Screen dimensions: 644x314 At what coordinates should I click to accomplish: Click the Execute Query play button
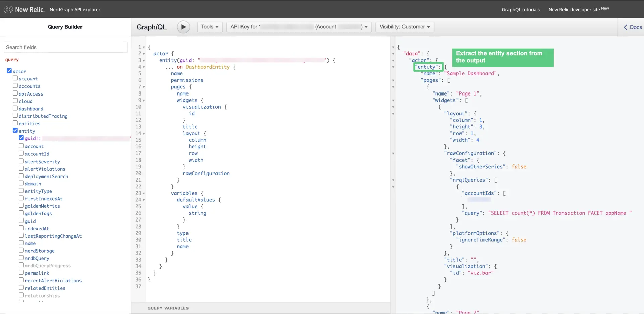183,27
